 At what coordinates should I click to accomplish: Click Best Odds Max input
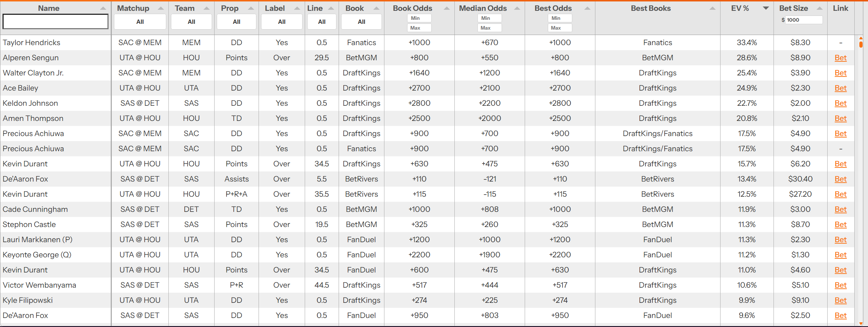point(560,28)
